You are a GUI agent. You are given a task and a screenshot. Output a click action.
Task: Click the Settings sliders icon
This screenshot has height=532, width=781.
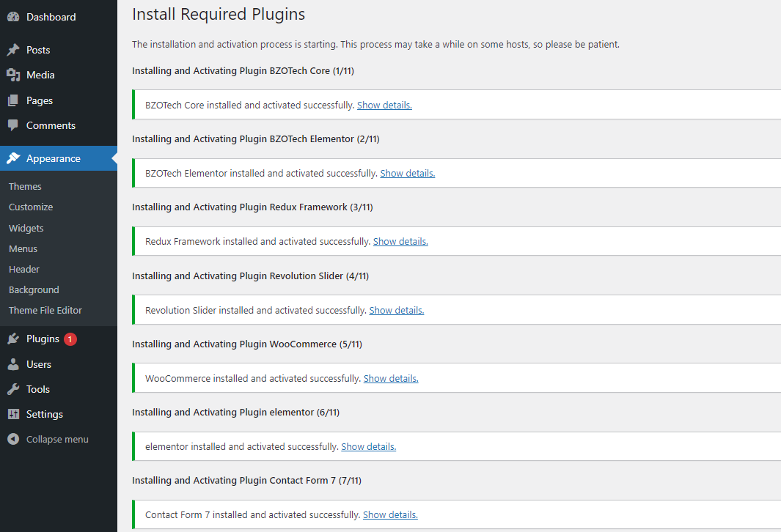pos(13,414)
